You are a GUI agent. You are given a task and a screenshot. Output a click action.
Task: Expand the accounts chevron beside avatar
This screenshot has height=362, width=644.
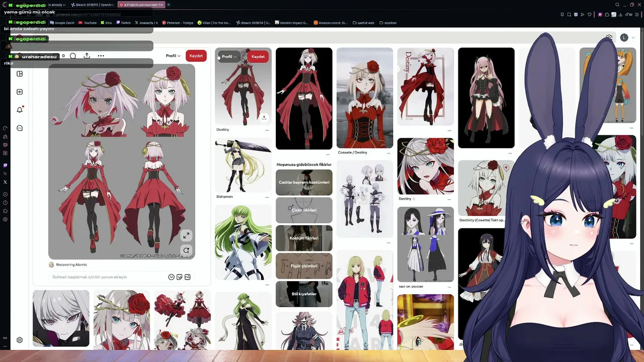[633, 38]
